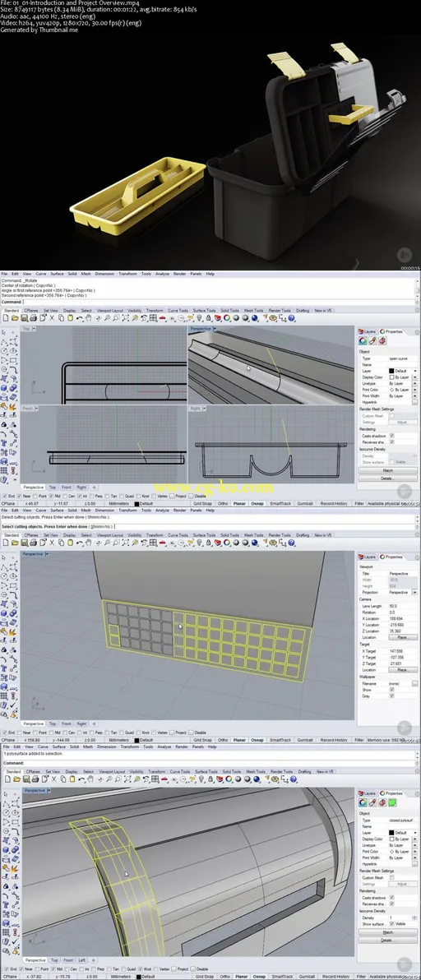Click Open file icon in top Rhino frame
421x980 pixels.
pyautogui.click(x=14, y=318)
